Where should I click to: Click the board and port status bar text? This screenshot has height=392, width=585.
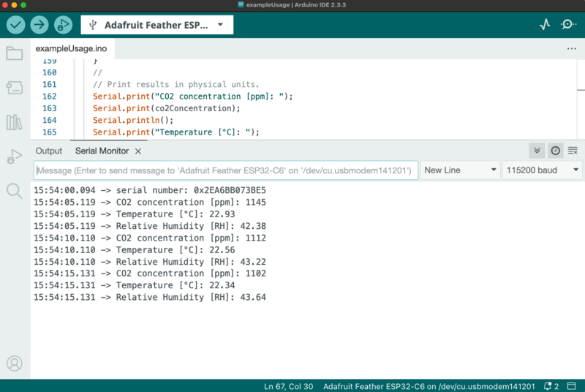coord(429,386)
